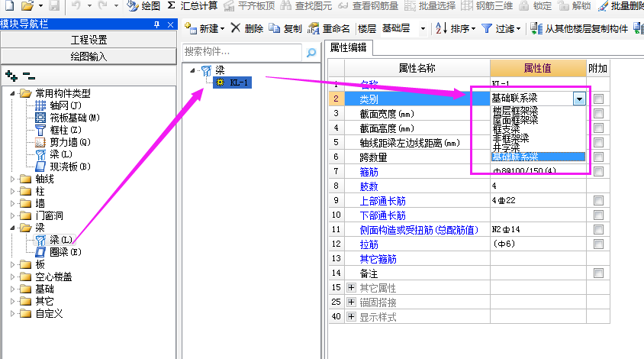Screen dimensions: 644x359
Task: Toggle 附加 checkbox for 下部通长筋 row
Action: (x=598, y=215)
